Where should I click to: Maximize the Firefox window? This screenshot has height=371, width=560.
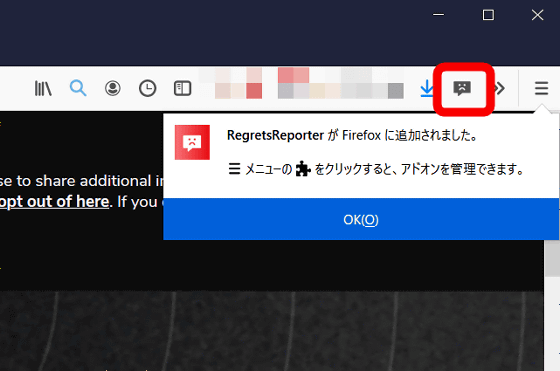(x=488, y=15)
